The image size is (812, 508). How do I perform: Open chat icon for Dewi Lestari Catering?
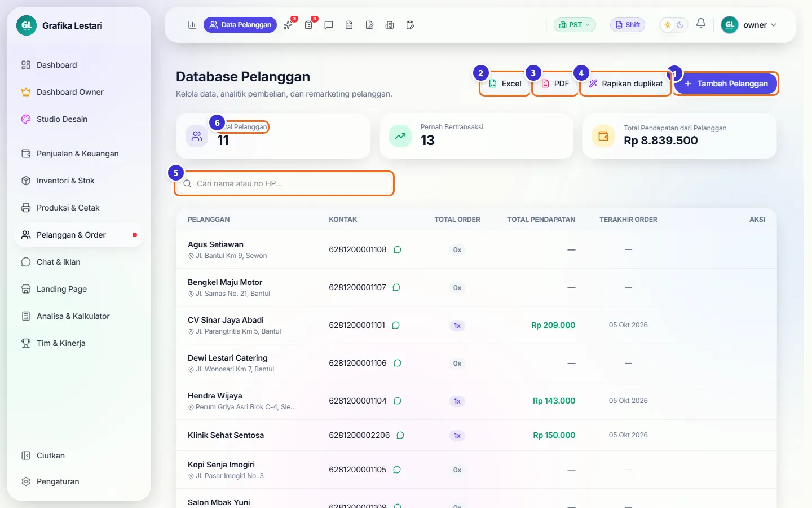[x=398, y=363]
